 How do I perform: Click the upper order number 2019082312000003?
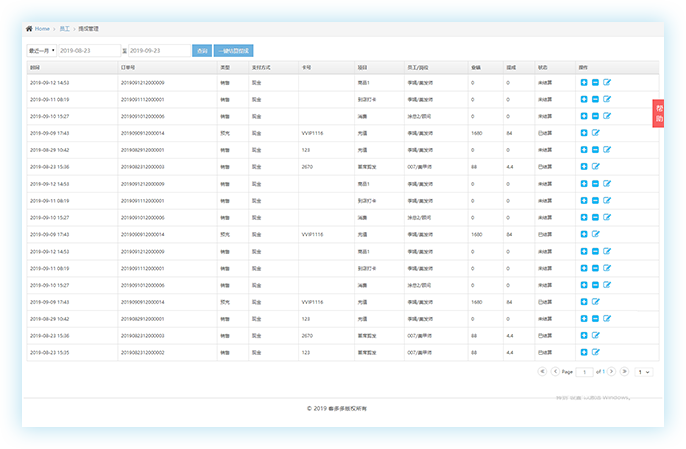click(143, 167)
